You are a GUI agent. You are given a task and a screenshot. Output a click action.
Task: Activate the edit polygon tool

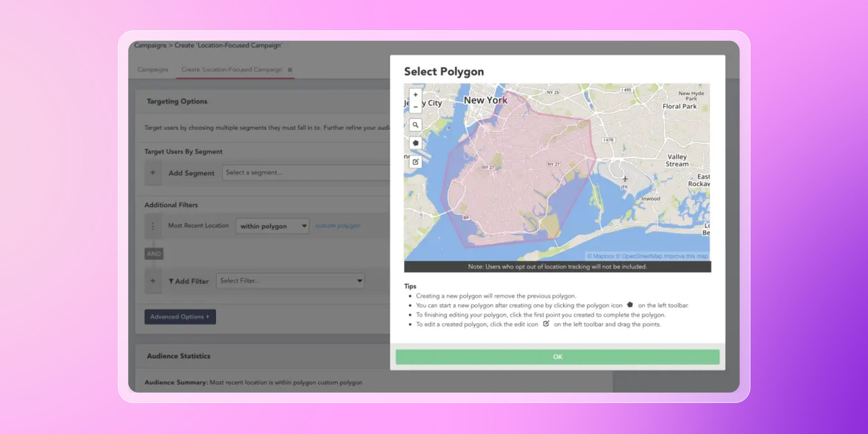415,162
